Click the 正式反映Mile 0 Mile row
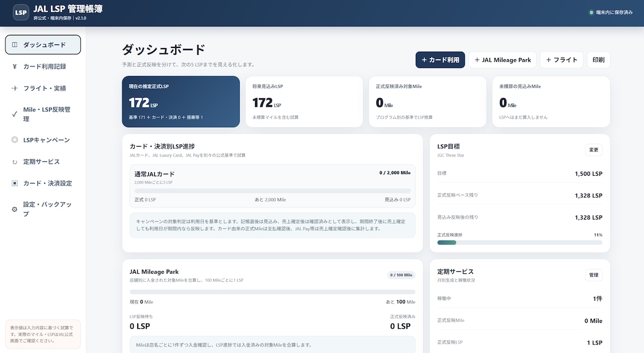Image resolution: width=644 pixels, height=353 pixels. coord(520,321)
